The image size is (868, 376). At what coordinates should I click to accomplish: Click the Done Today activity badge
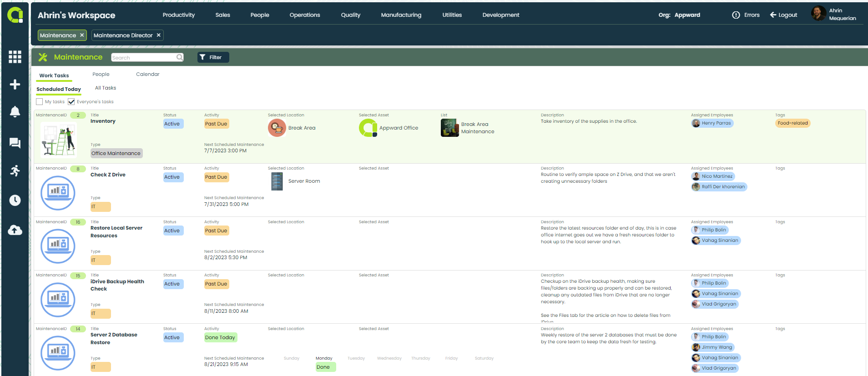pos(220,337)
